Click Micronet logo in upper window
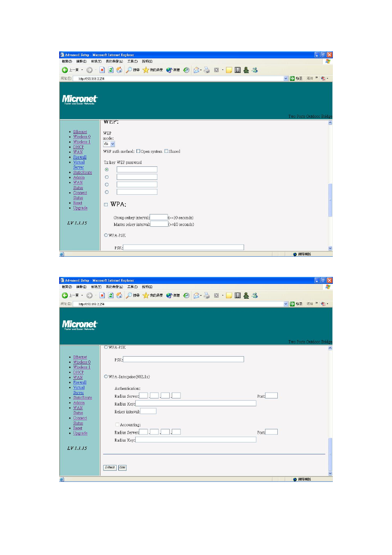This screenshot has height=555, width=392. tap(80, 99)
